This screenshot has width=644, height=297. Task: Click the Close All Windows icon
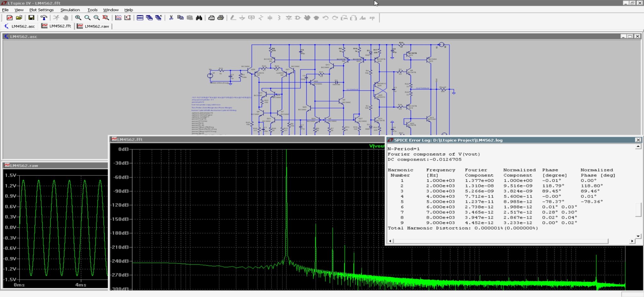[158, 18]
